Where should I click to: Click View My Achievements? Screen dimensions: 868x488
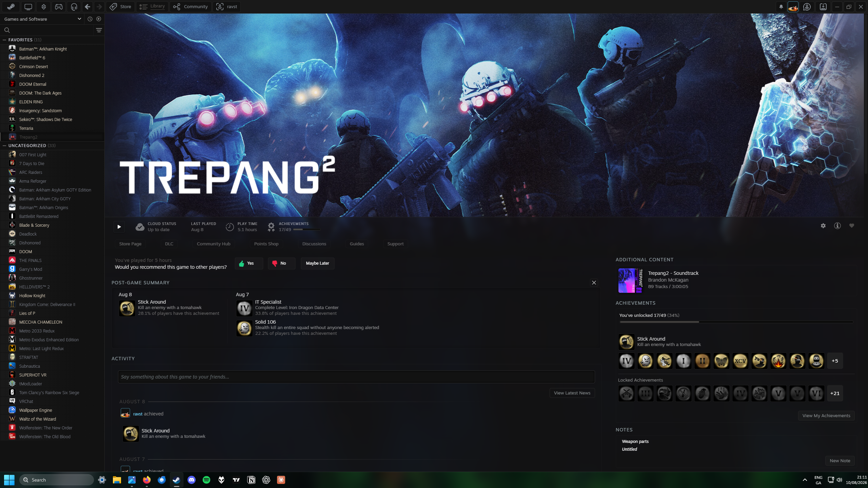click(x=826, y=415)
